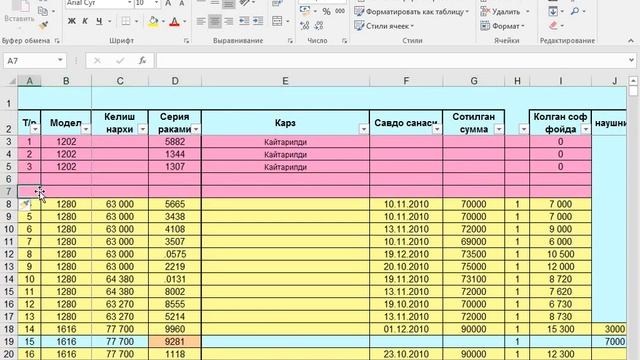
Task: Open the Савдо санаси filter dropdown
Action: [x=437, y=129]
